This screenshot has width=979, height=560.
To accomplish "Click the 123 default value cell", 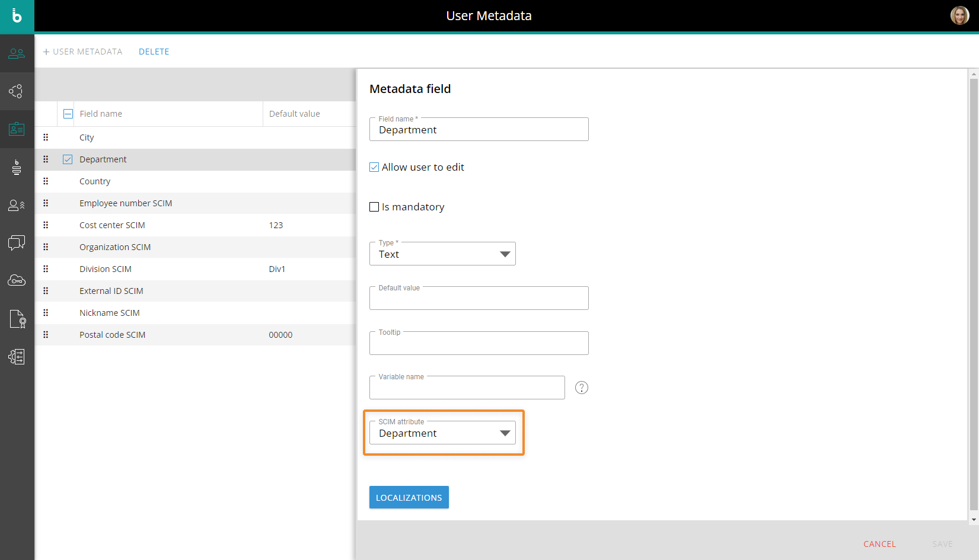I will tap(276, 225).
